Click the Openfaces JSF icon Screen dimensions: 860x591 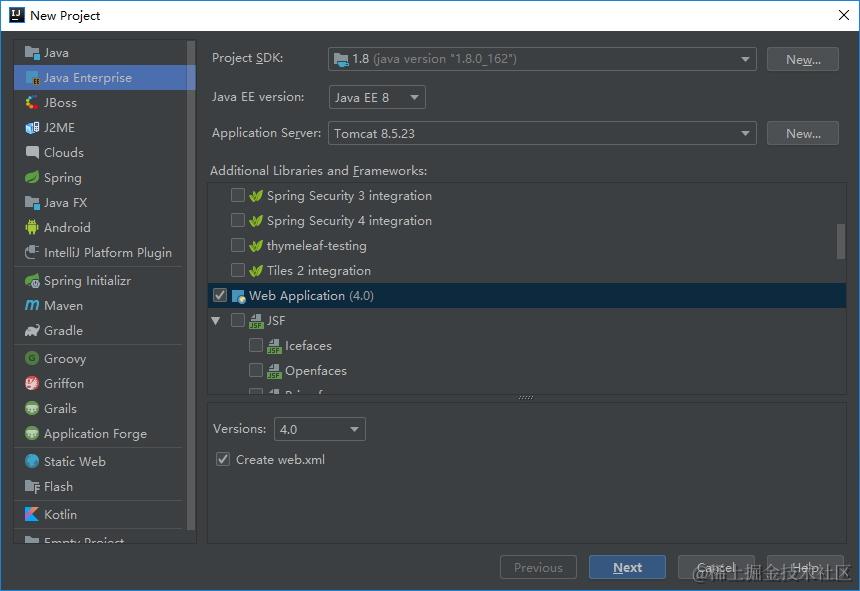274,371
